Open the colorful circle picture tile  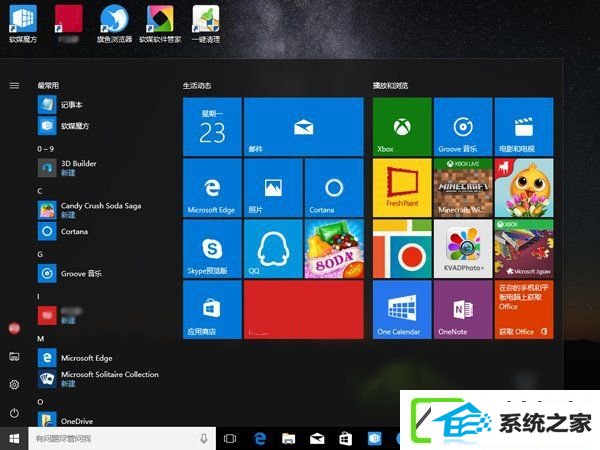click(x=402, y=249)
